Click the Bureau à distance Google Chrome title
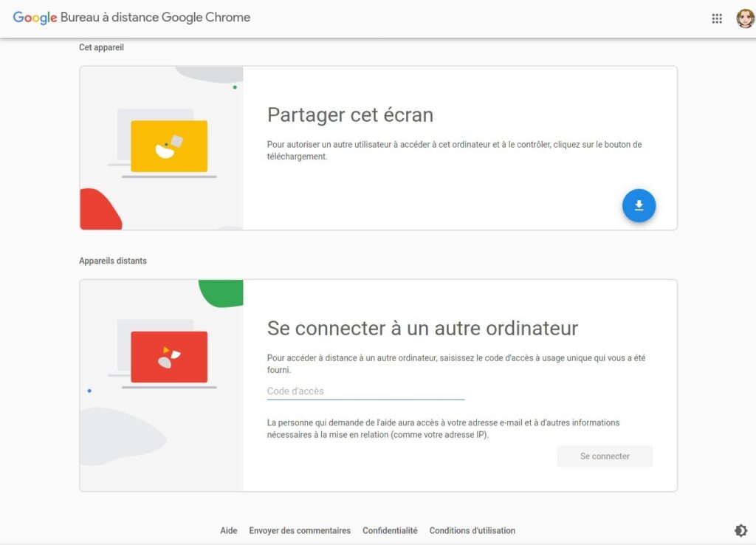The width and height of the screenshot is (756, 545). click(x=155, y=18)
